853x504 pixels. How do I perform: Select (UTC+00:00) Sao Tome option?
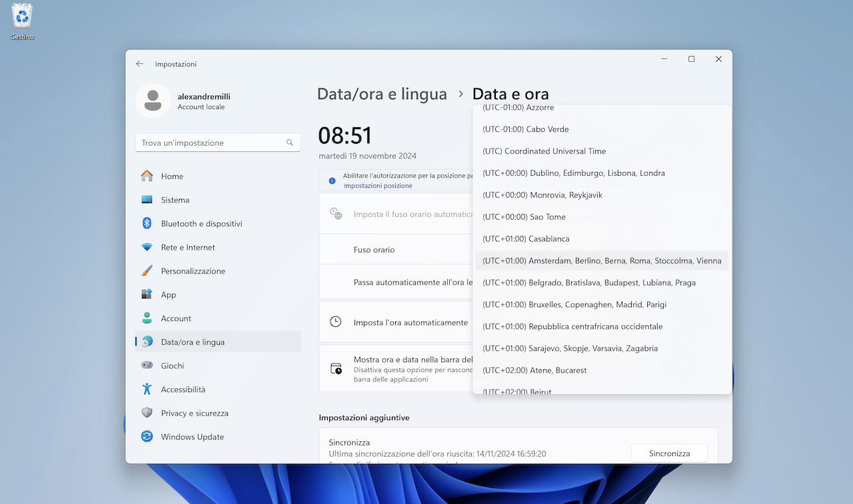(602, 217)
